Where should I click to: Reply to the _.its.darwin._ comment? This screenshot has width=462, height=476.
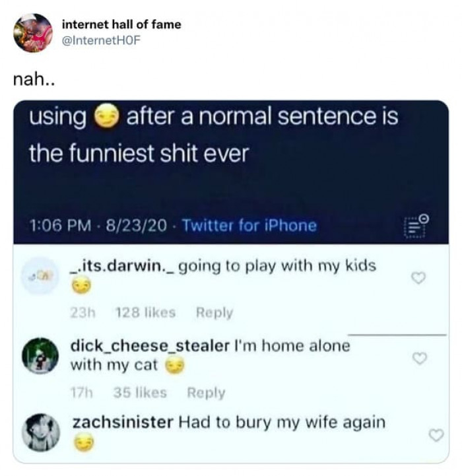point(214,313)
